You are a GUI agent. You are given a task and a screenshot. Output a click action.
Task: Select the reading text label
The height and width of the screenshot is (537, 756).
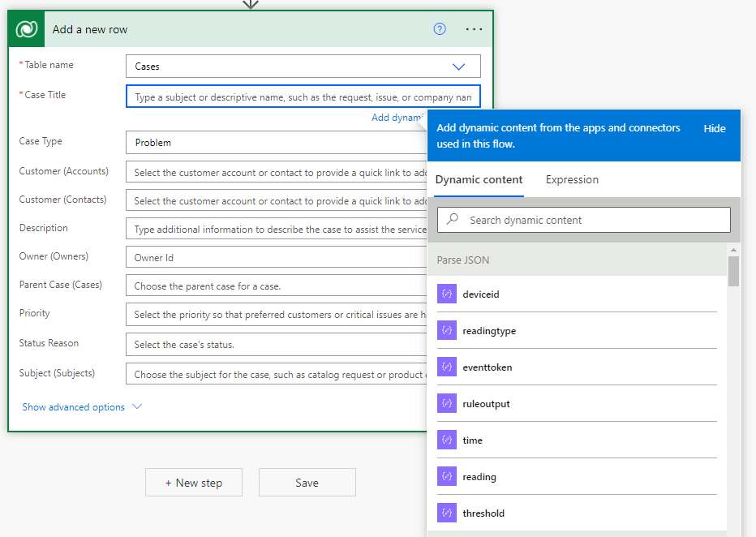click(479, 477)
